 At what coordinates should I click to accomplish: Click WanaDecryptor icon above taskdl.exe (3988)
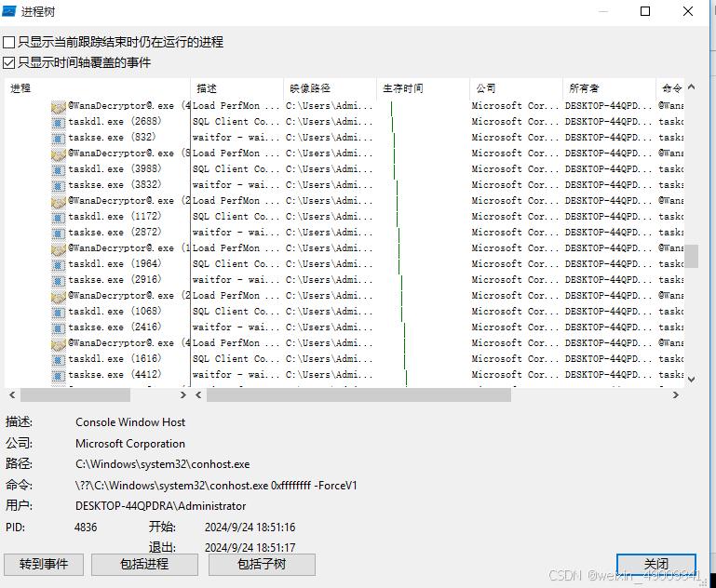tap(58, 154)
